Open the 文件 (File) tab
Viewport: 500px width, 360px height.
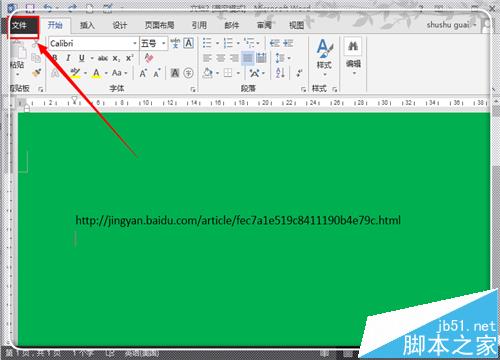tap(23, 26)
